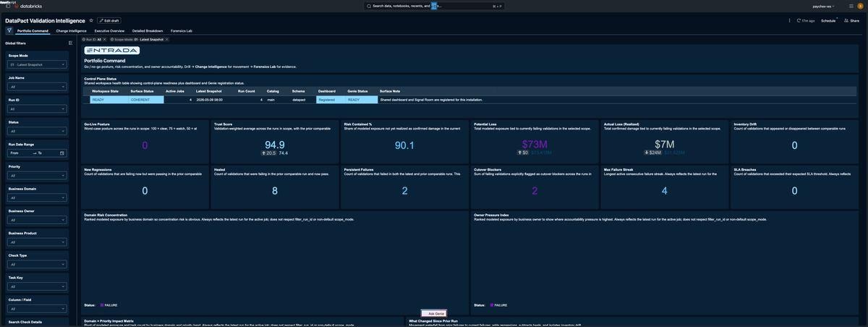Click the Databricks logo
This screenshot has height=327, width=868.
(x=27, y=6)
